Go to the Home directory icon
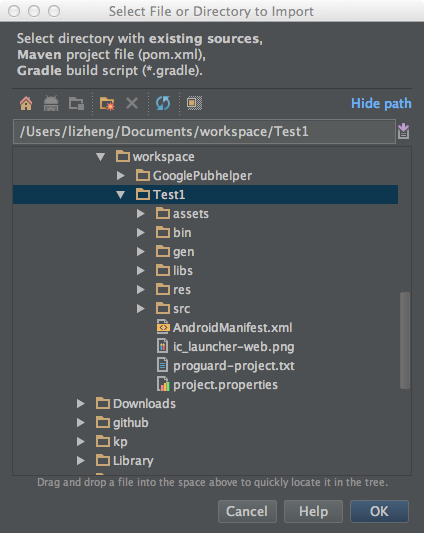This screenshot has width=424, height=533. pos(26,103)
